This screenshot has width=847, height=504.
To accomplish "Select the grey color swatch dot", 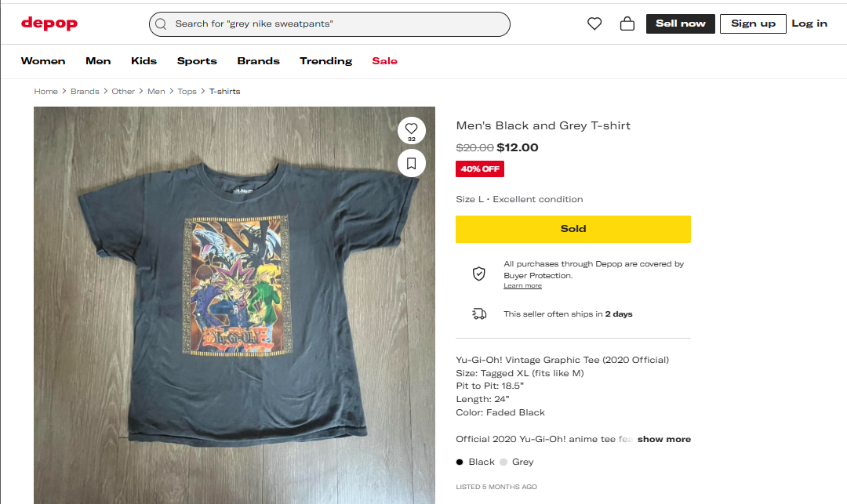I will point(503,462).
